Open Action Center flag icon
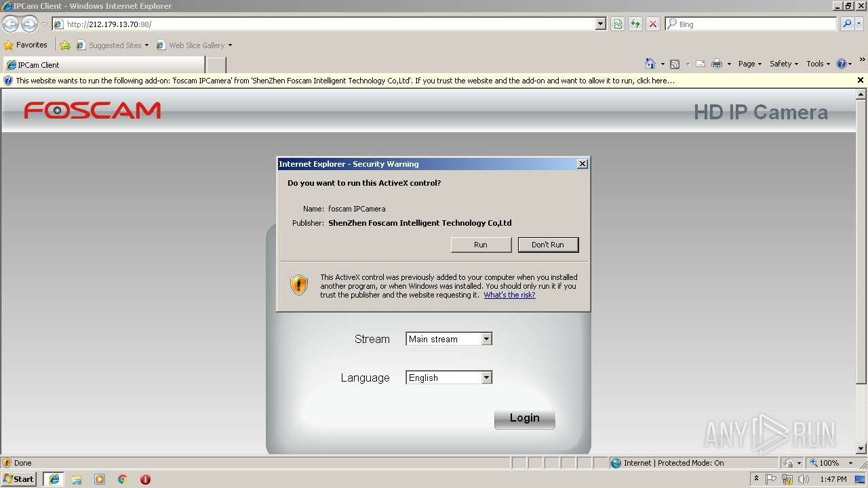The height and width of the screenshot is (488, 868). coord(772,479)
